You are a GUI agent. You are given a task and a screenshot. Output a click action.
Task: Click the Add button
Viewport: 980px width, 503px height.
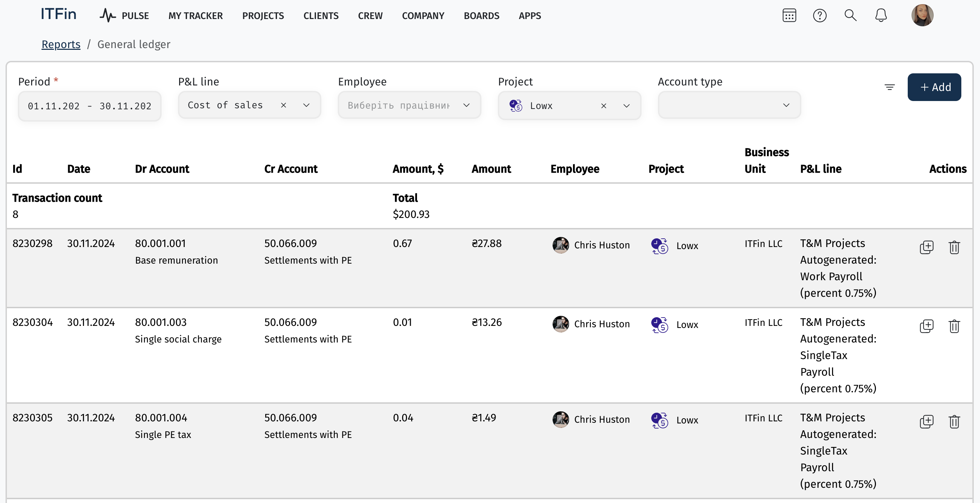[934, 87]
